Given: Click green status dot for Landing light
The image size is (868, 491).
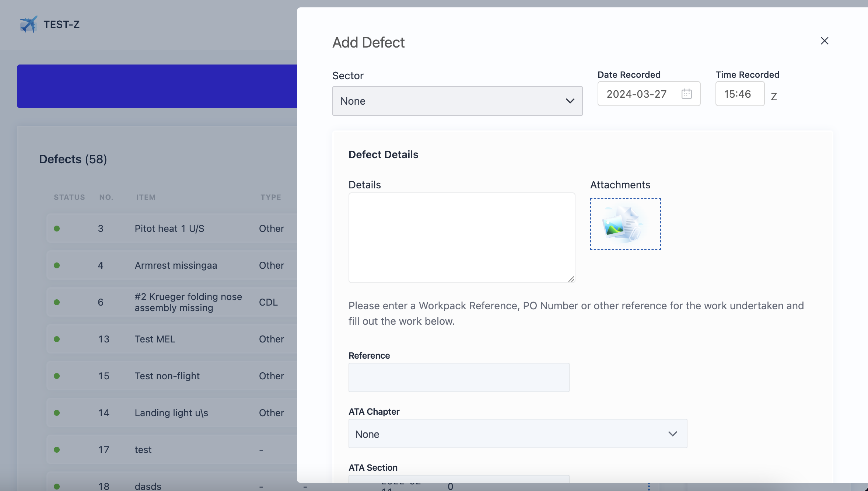Looking at the screenshot, I should pos(57,413).
